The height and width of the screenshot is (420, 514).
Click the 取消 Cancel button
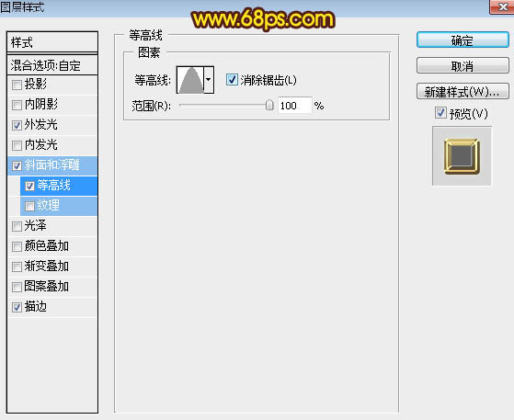pyautogui.click(x=463, y=66)
